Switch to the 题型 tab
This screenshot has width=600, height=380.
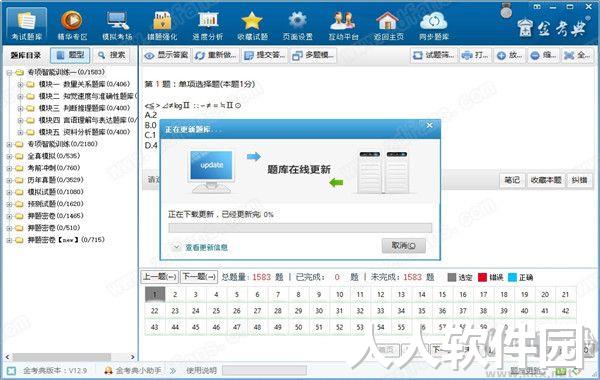click(x=70, y=55)
